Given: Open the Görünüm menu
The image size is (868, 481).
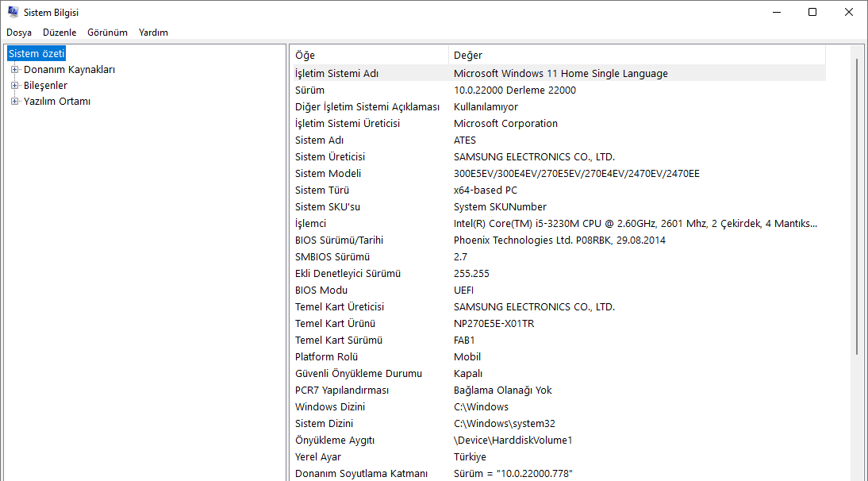Looking at the screenshot, I should click(x=107, y=32).
